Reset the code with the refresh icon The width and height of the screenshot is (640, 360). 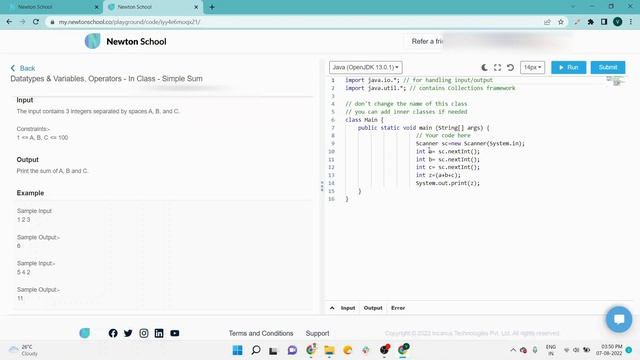(510, 67)
